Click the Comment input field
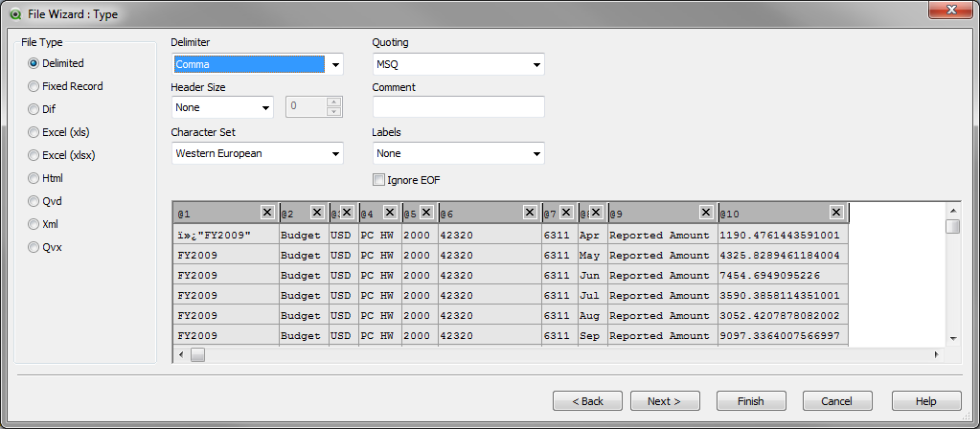 [458, 107]
